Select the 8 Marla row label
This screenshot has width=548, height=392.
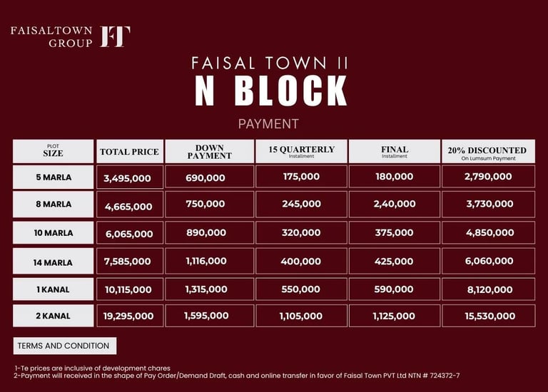(x=53, y=204)
